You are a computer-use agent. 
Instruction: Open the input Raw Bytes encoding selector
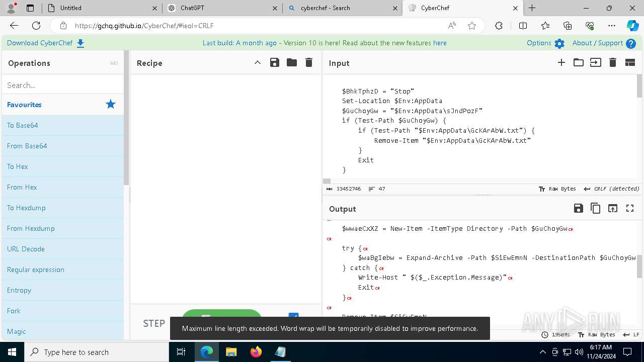click(x=557, y=189)
